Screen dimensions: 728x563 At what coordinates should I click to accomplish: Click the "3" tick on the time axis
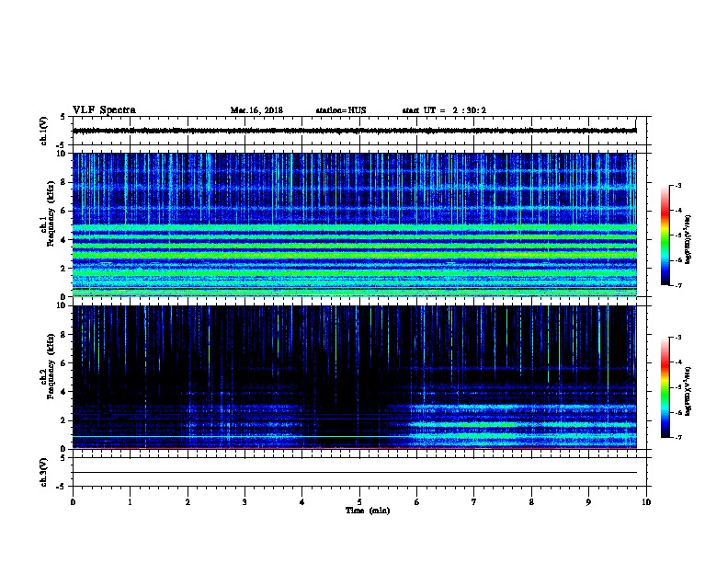245,501
